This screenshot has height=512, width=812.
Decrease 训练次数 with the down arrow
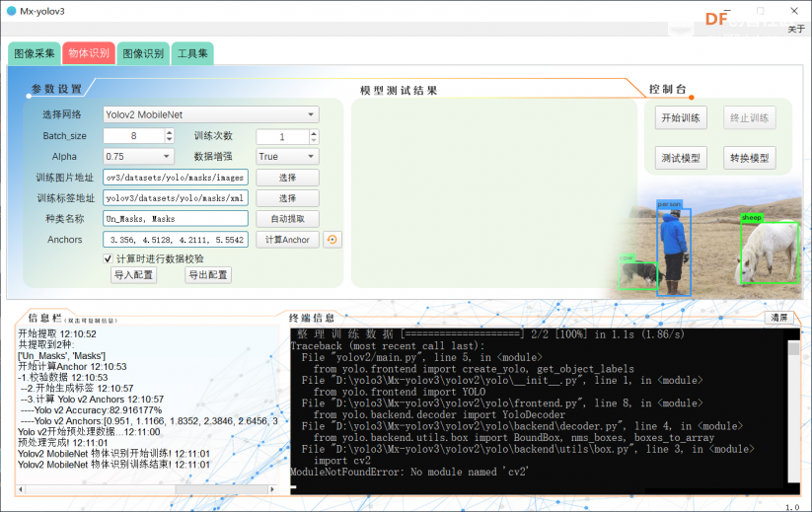pos(314,140)
